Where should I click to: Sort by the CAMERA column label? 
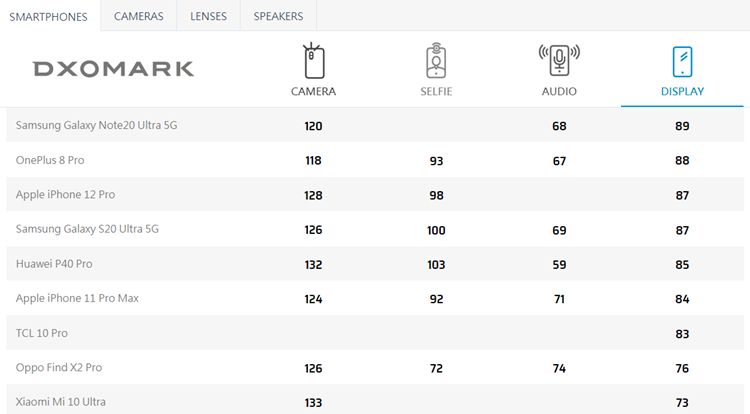pyautogui.click(x=313, y=91)
